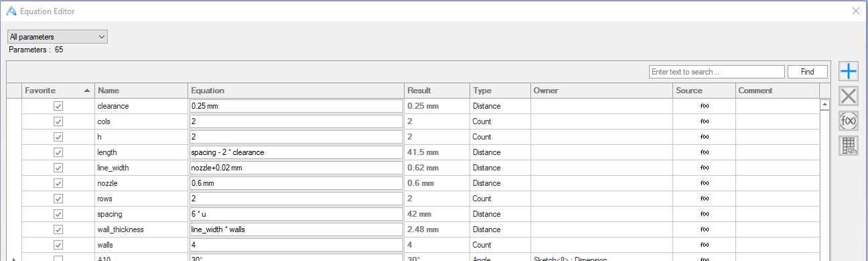Image resolution: width=868 pixels, height=261 pixels.
Task: Open the All parameters dropdown
Action: [58, 37]
